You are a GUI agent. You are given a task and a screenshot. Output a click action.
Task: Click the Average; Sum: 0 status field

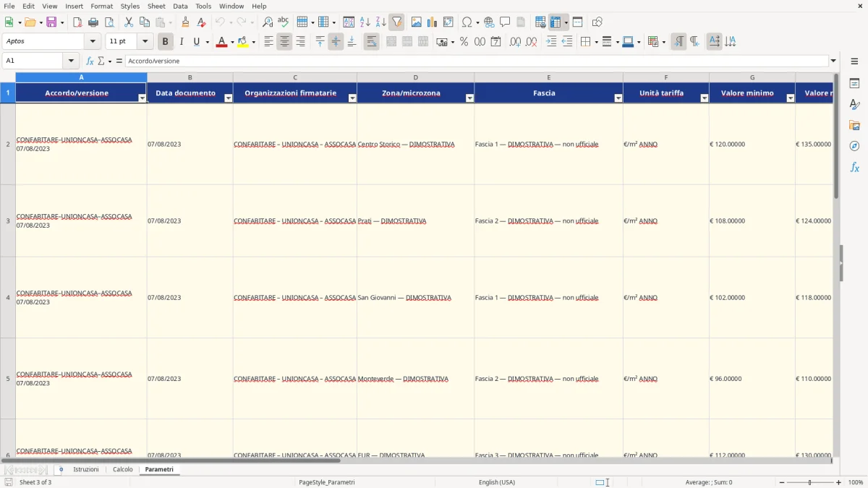coord(709,482)
